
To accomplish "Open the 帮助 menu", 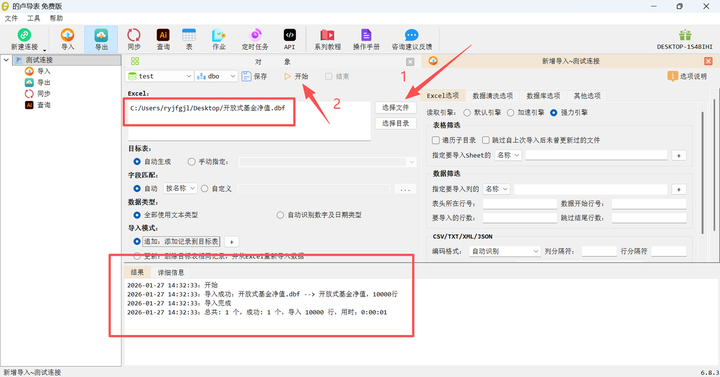I will (x=56, y=18).
